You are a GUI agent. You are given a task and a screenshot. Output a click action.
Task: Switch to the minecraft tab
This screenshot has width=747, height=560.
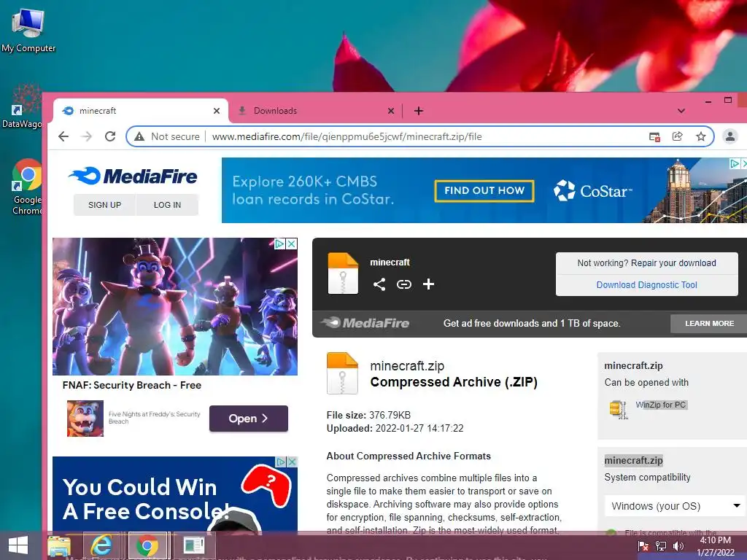(141, 111)
